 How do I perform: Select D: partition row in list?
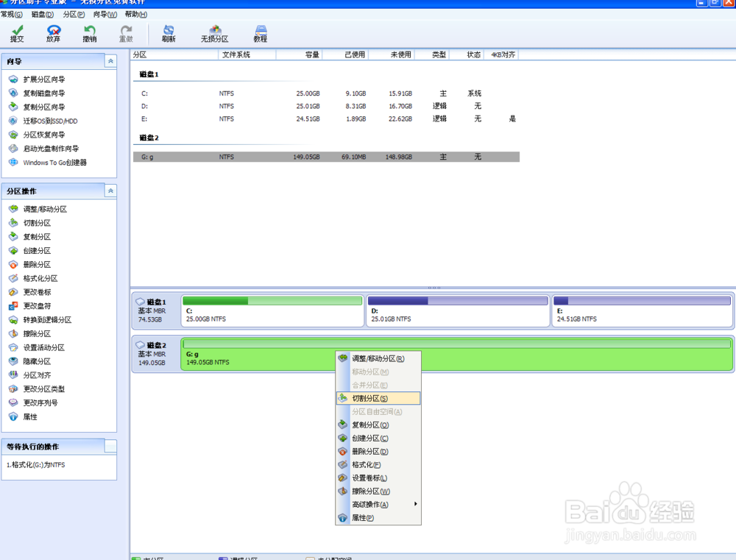[x=326, y=106]
